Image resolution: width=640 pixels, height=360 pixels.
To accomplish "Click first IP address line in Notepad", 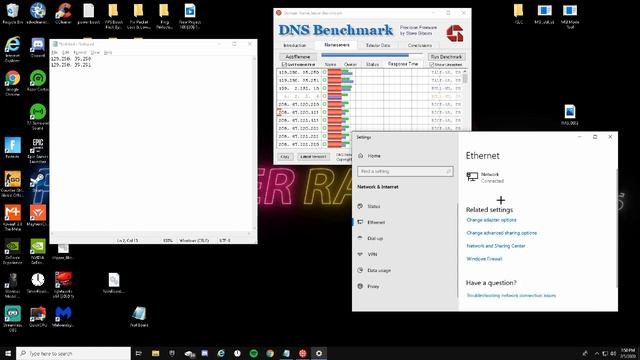I will pos(71,59).
